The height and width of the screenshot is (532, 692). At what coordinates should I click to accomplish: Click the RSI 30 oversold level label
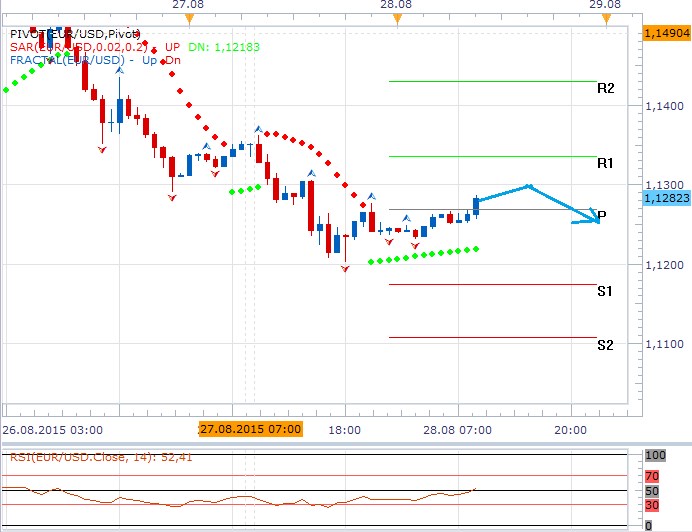[x=653, y=505]
